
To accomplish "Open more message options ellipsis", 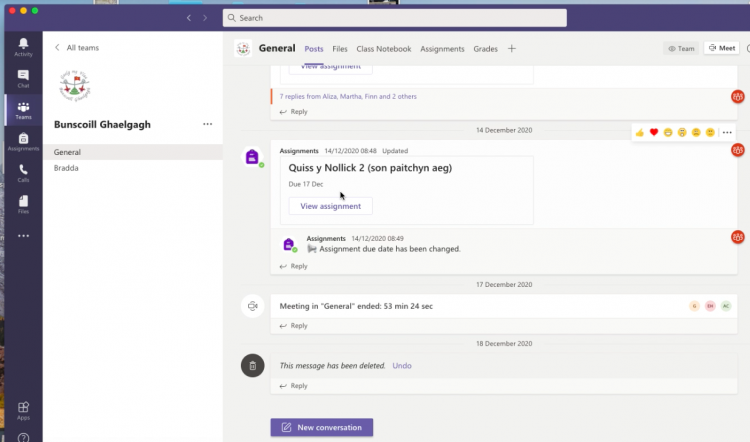I will pos(727,133).
